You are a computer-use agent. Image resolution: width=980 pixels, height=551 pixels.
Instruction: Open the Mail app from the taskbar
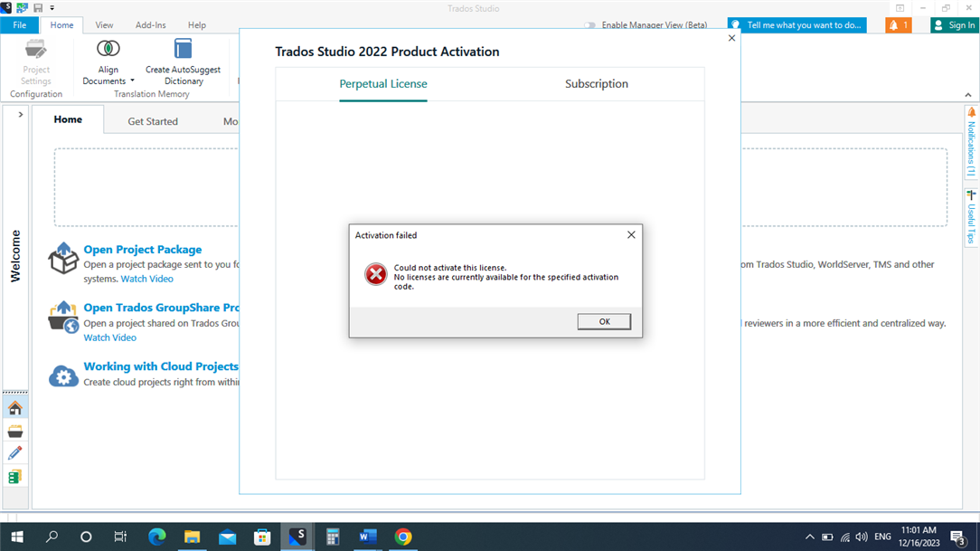pos(228,537)
